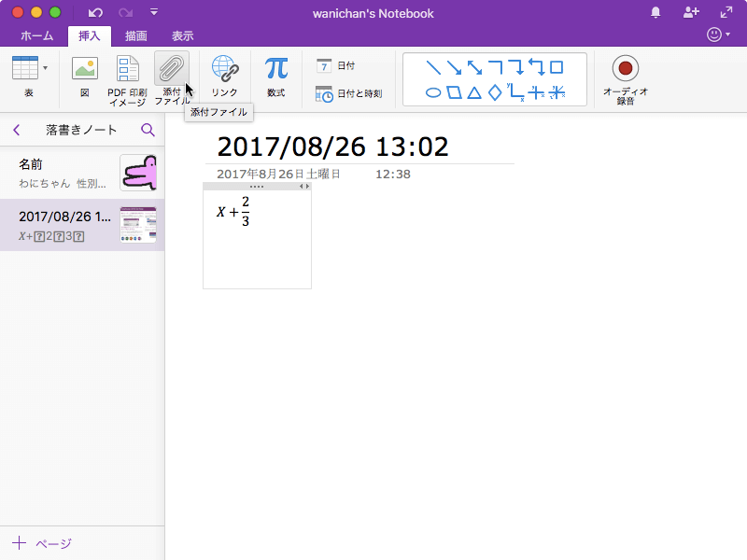Click the X + 2/3 equation
The width and height of the screenshot is (747, 560).
(x=233, y=212)
